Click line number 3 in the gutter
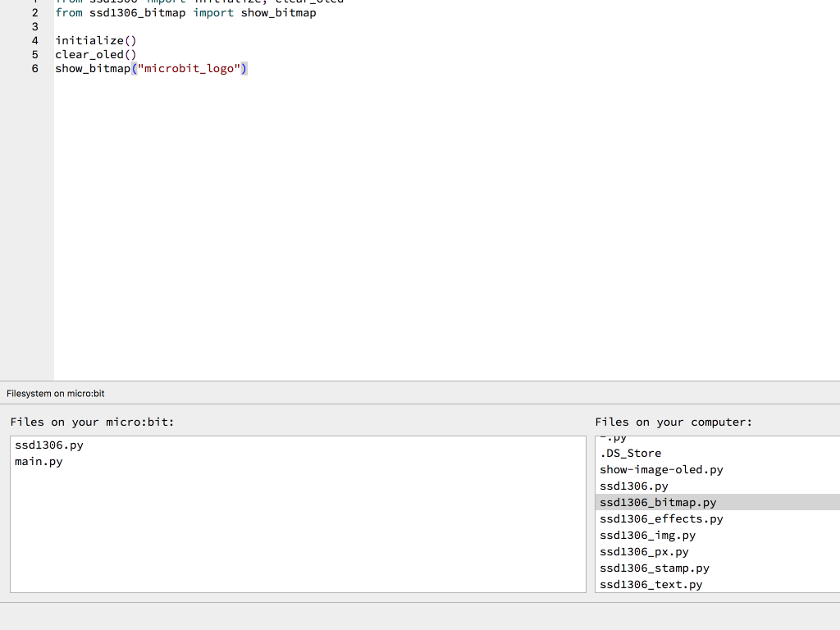The image size is (840, 630). pyautogui.click(x=35, y=27)
